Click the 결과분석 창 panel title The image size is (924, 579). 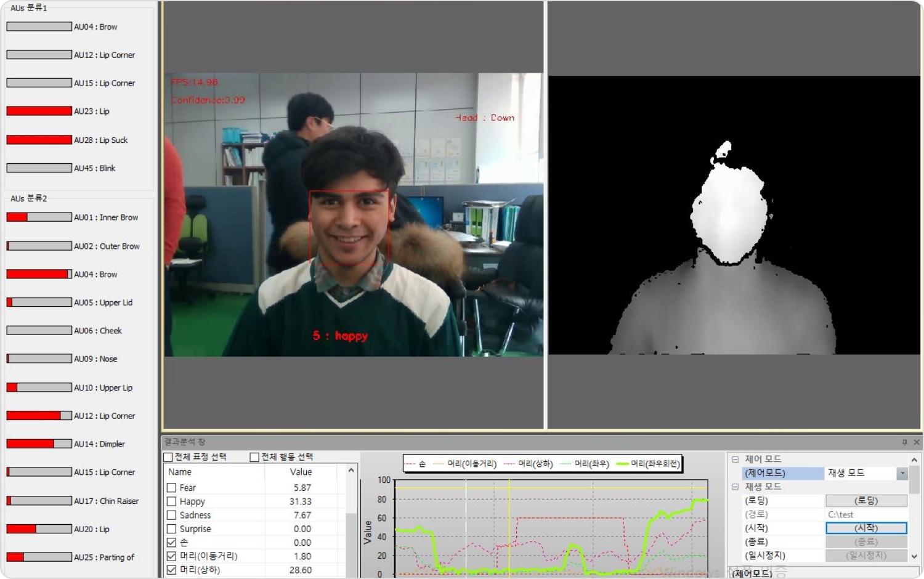point(185,442)
